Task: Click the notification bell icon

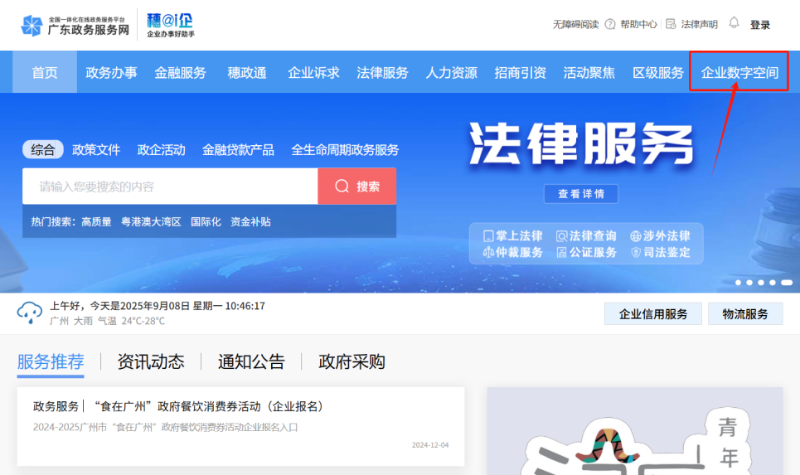Action: (734, 24)
